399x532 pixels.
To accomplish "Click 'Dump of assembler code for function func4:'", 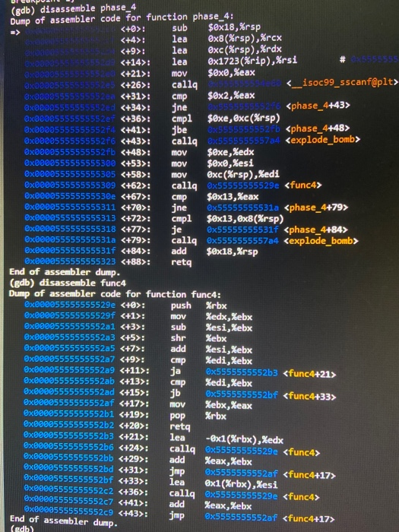I will pyautogui.click(x=115, y=294).
